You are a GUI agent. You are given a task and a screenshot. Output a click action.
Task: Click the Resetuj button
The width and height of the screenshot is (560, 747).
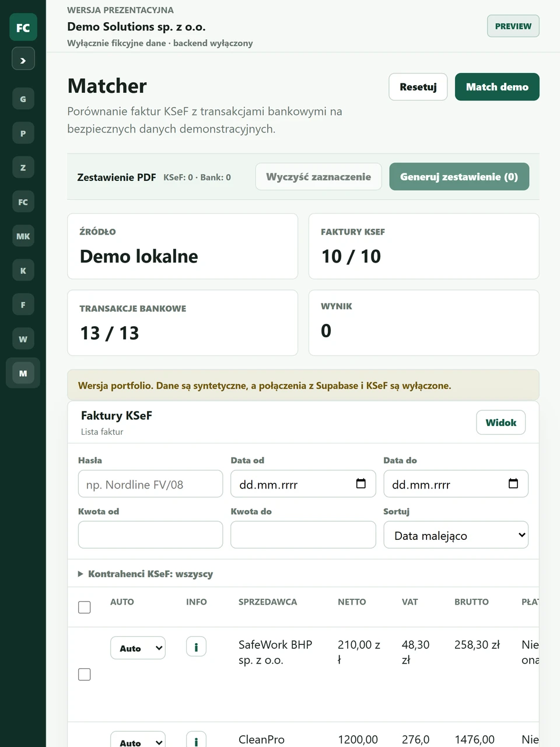click(418, 87)
